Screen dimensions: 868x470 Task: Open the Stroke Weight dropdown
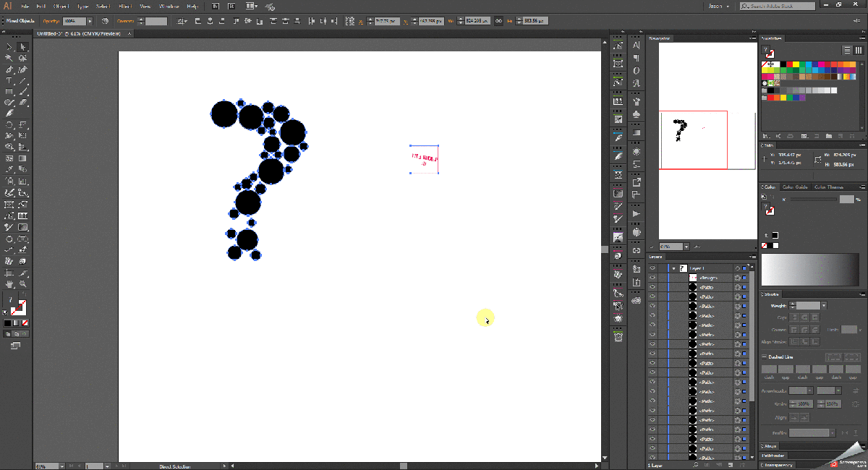[x=823, y=306]
